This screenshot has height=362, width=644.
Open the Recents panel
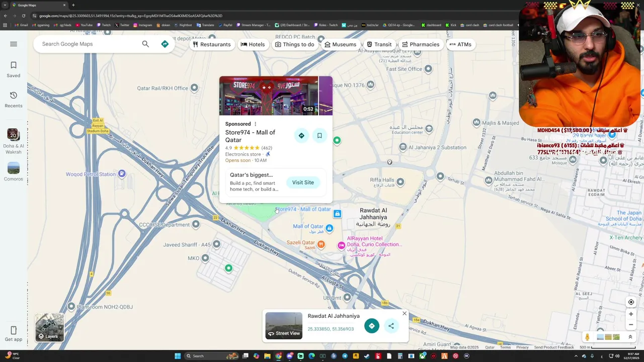pyautogui.click(x=14, y=100)
